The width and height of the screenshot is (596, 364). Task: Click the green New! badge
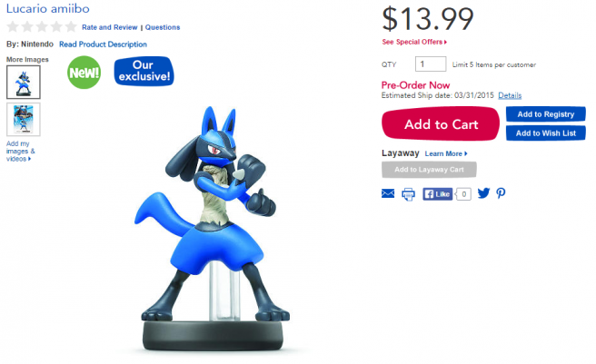[x=84, y=73]
